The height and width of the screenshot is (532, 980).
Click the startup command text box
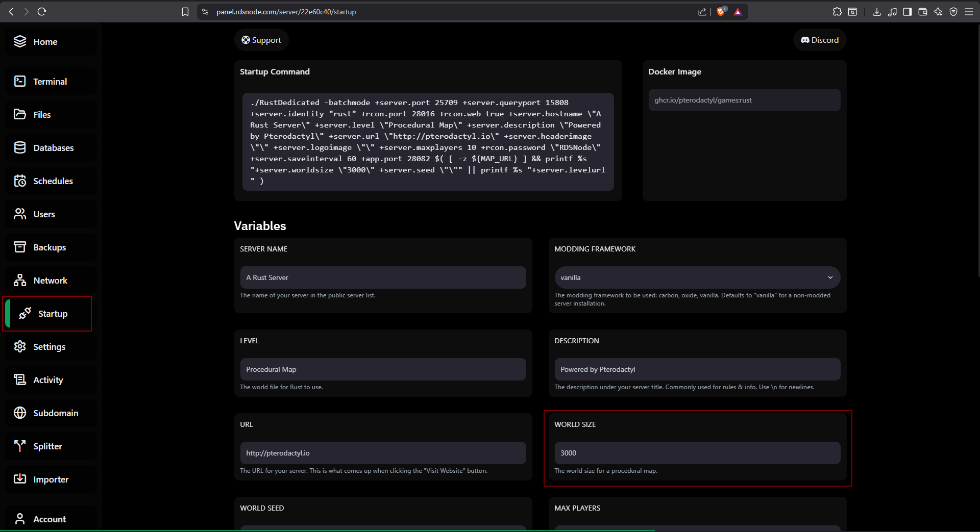428,142
